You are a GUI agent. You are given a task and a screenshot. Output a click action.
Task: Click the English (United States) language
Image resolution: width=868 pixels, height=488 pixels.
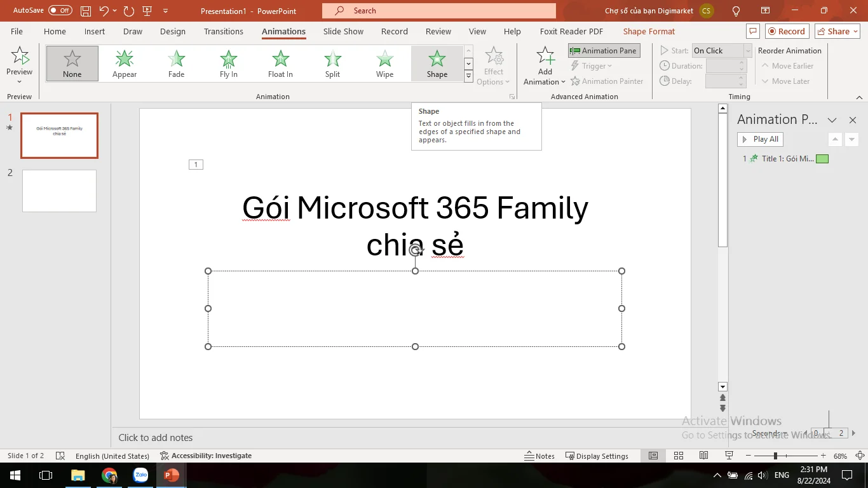(112, 456)
